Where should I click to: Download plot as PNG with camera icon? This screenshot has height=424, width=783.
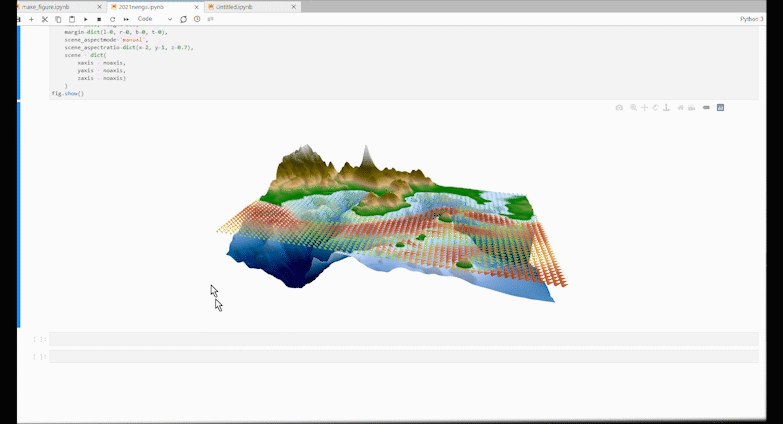tap(619, 107)
